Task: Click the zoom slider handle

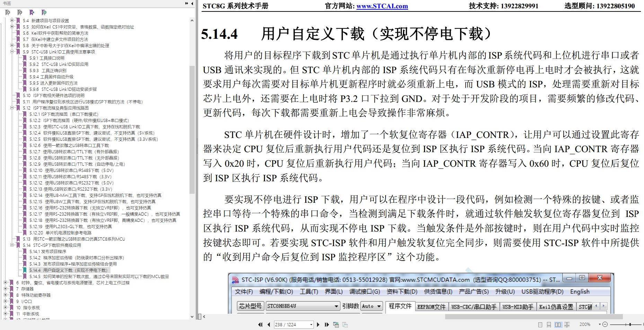Action: [630, 324]
